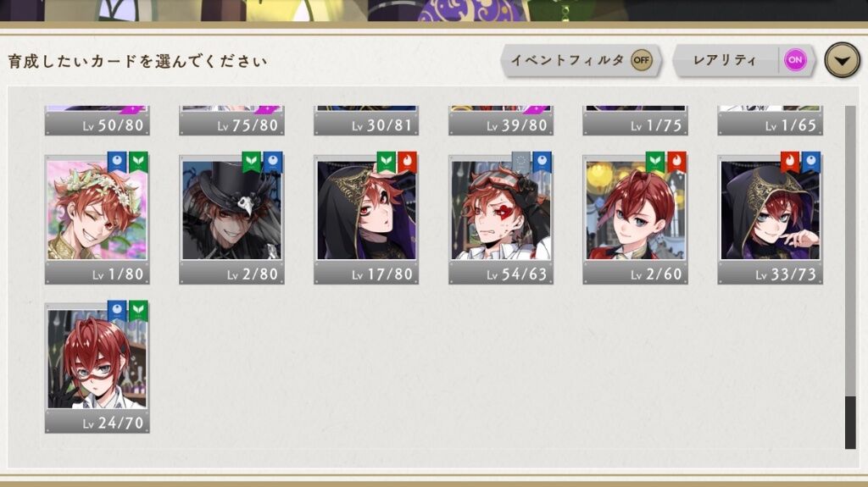Click green flora icon on top hat card
Screen dimensions: 868x487
[x=251, y=162]
